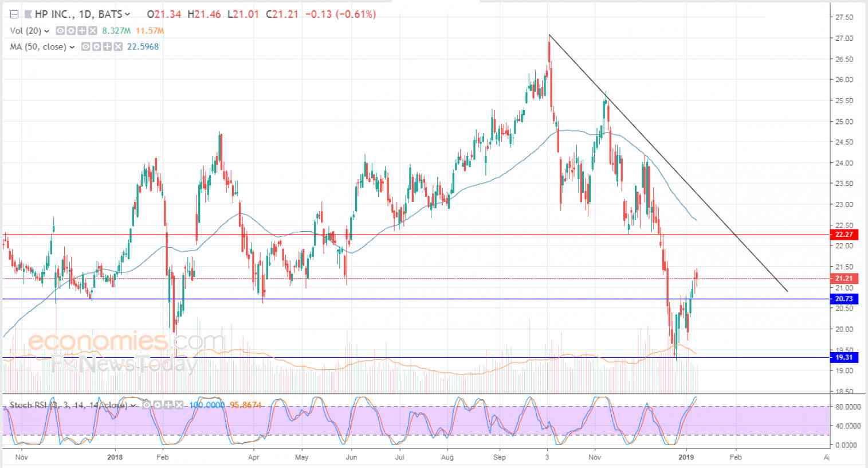The height and width of the screenshot is (468, 868).
Task: Collapse the chart legend with minus box
Action: click(14, 14)
